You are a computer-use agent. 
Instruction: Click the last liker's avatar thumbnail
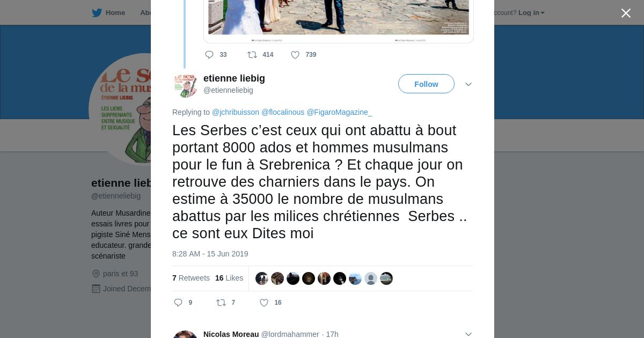(x=386, y=278)
